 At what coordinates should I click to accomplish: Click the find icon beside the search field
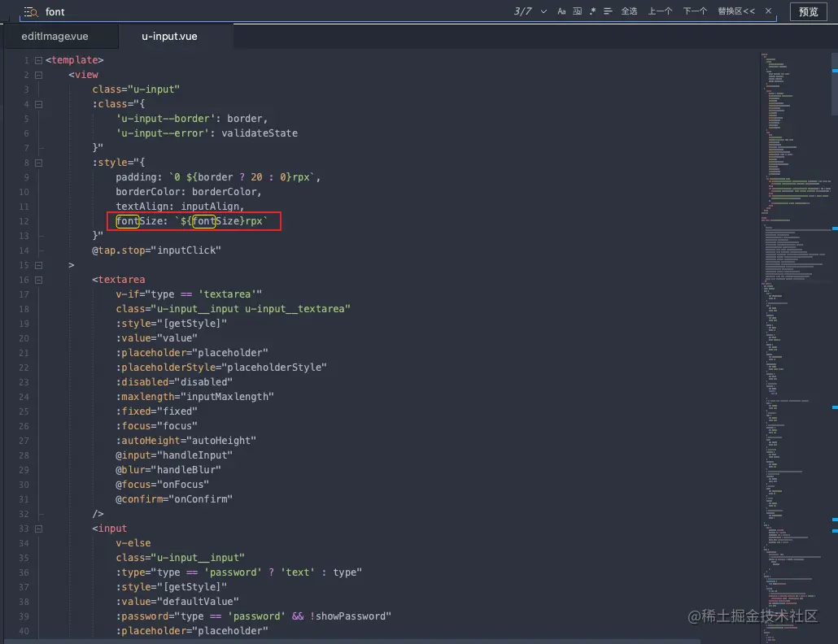pos(31,11)
